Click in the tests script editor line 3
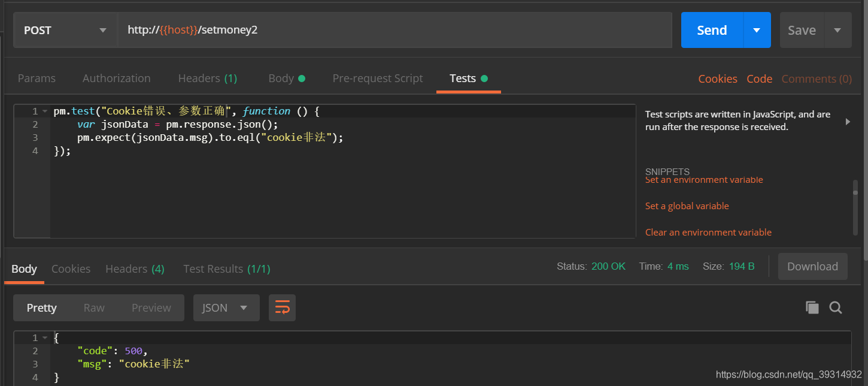This screenshot has width=868, height=386. tap(343, 138)
